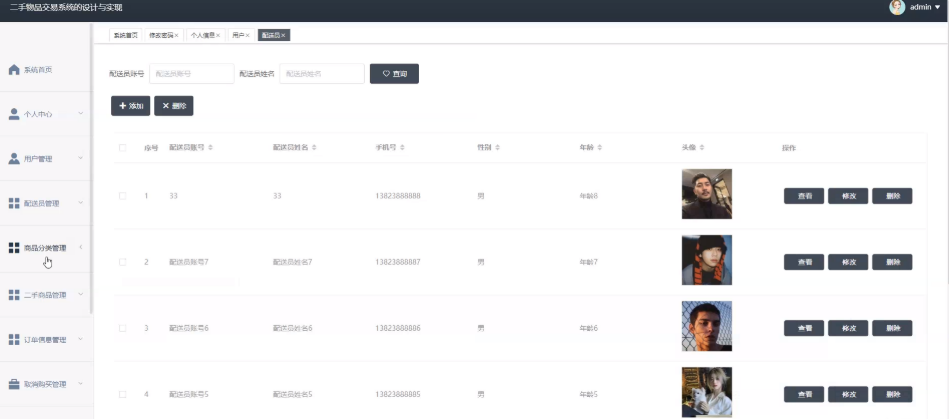Edit 配送员账号6 with 修改
The height and width of the screenshot is (419, 949).
(x=848, y=328)
